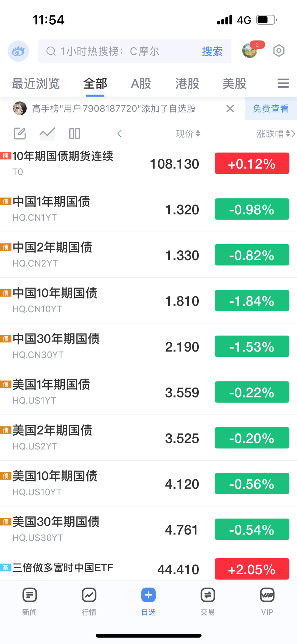Open the hexagon settings icon

[x=278, y=51]
